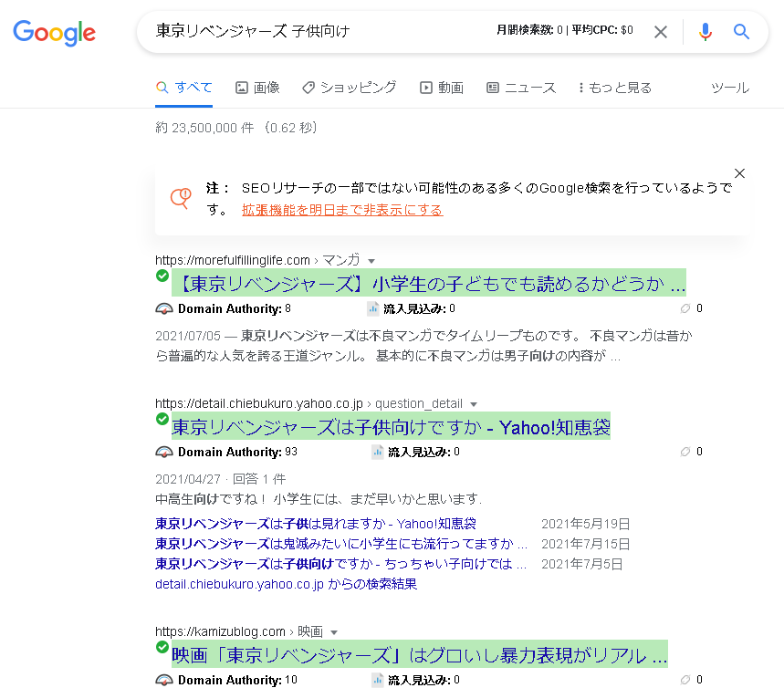The height and width of the screenshot is (688, 784).
Task: Click the date 2021年7月15日
Action: click(x=586, y=544)
